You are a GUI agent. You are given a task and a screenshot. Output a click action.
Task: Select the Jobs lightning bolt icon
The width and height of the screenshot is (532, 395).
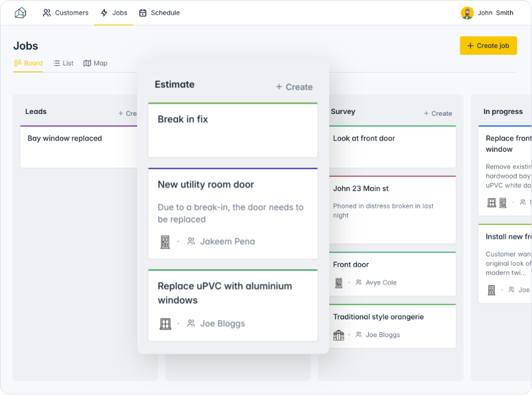pos(103,12)
